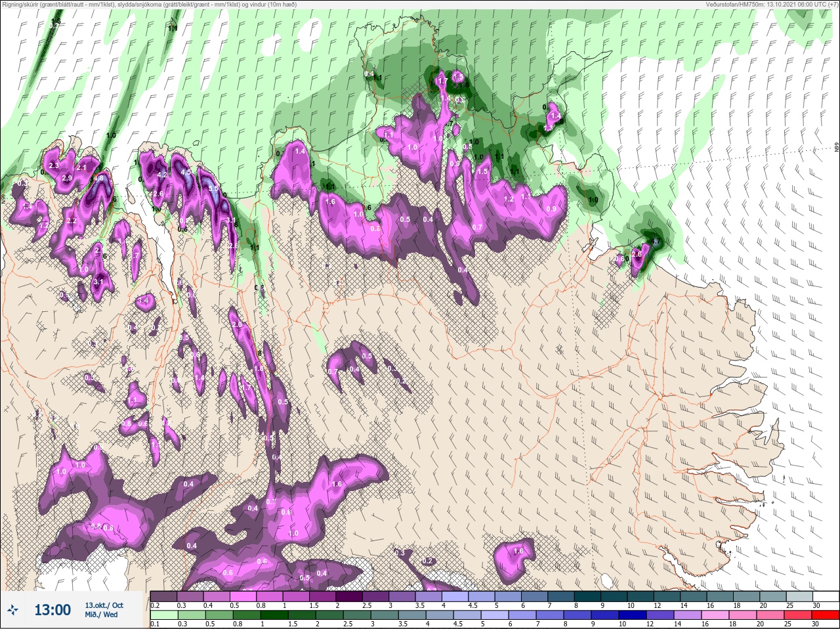Click the '0.2' label in the upper legend row
The width and height of the screenshot is (840, 629).
[155, 605]
